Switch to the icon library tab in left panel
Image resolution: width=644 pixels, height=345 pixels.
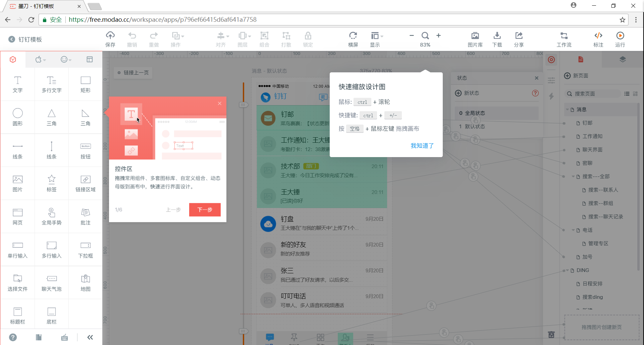64,59
